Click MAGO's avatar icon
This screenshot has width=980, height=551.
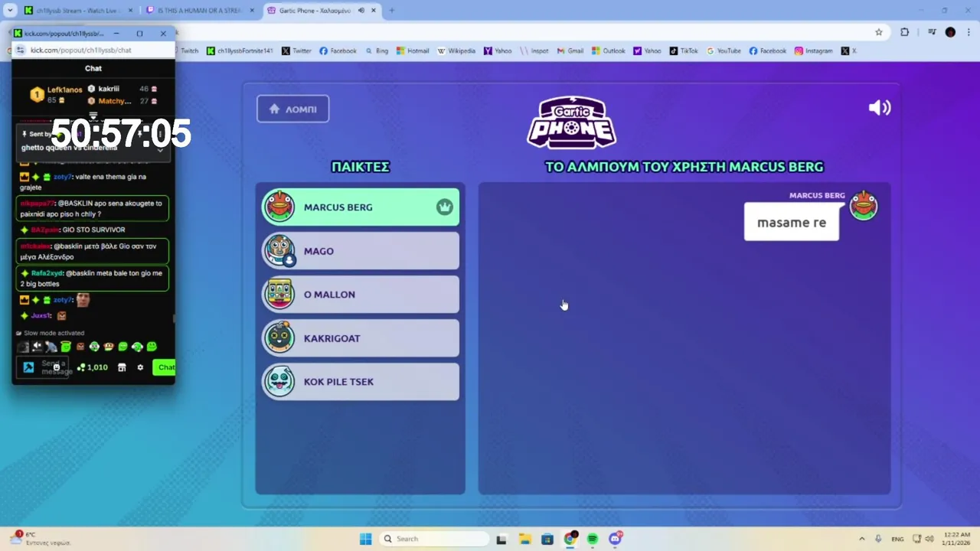(279, 250)
